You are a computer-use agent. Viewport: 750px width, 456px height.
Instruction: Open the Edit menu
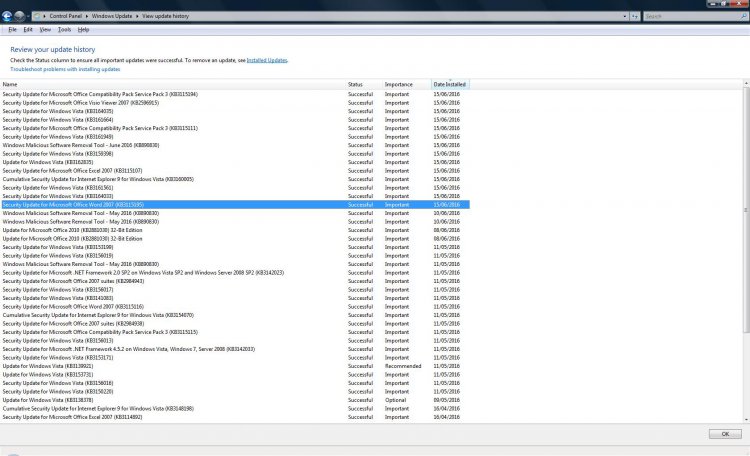(28, 30)
